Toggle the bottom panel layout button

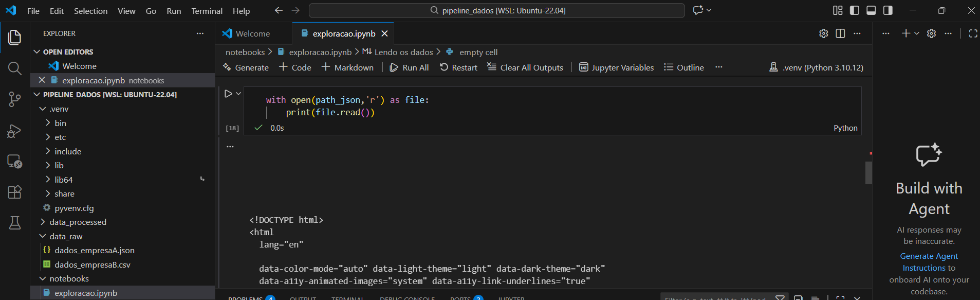click(x=871, y=10)
